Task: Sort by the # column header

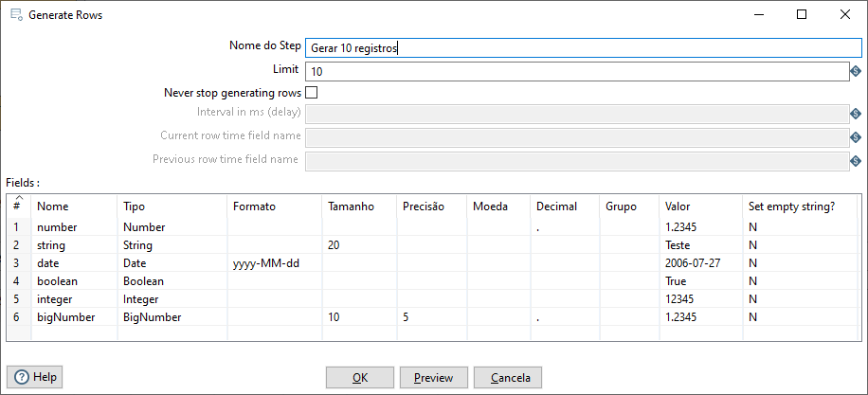Action: pyautogui.click(x=19, y=206)
